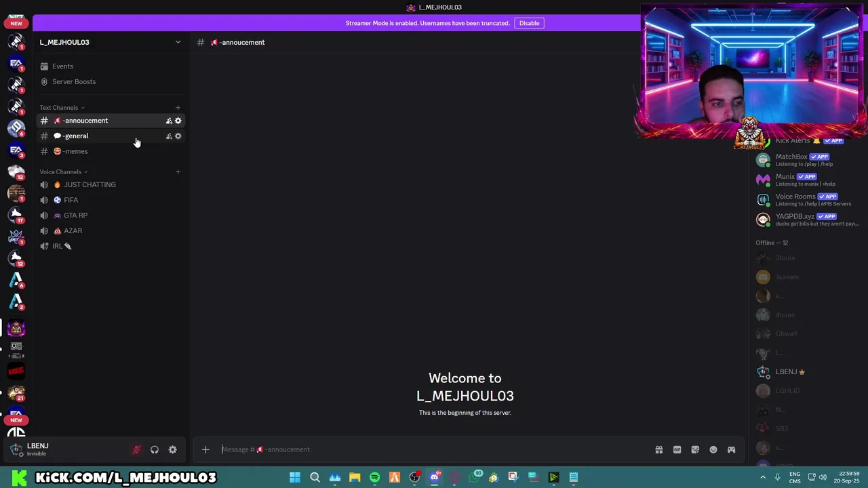Open offline member LGHLID

(807, 390)
